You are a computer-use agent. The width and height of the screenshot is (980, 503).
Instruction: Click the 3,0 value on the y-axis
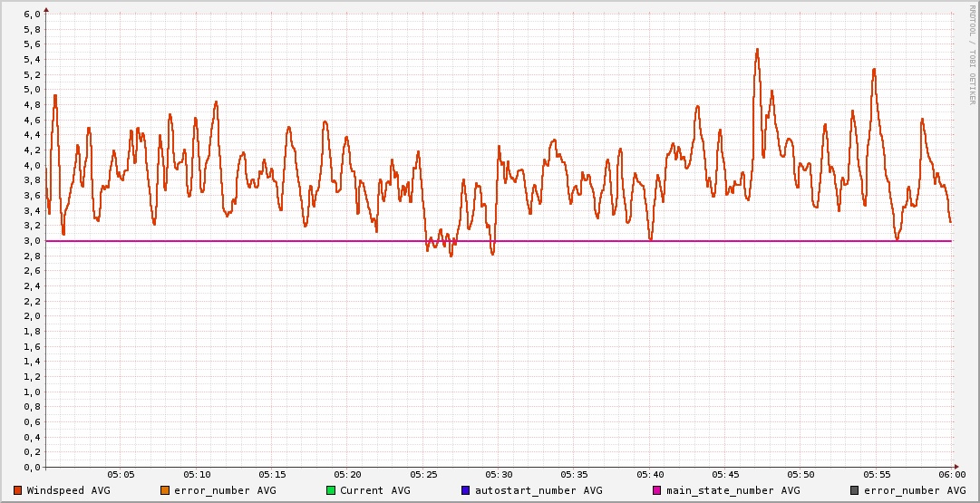(x=32, y=241)
